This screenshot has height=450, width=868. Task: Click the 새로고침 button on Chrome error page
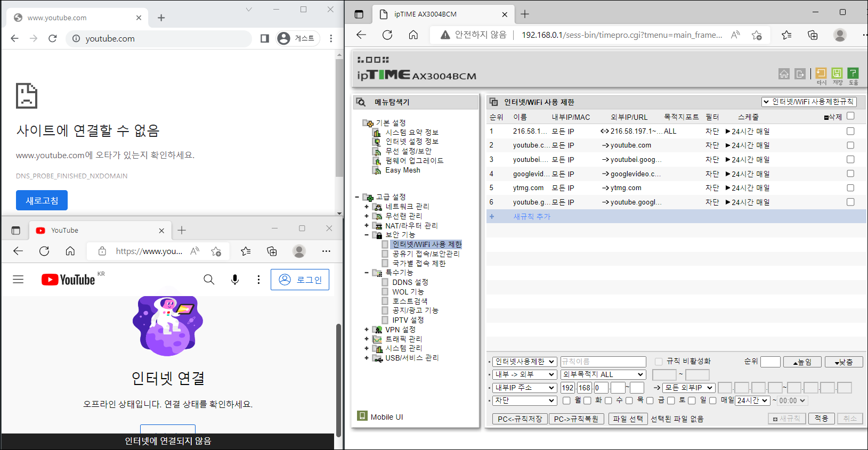tap(42, 200)
